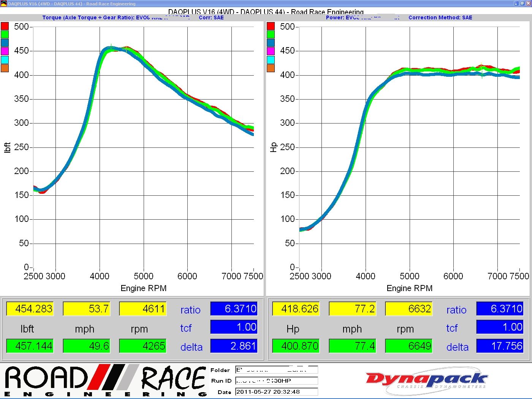
Task: Click the yellow rpm value 4611
Action: (143, 309)
